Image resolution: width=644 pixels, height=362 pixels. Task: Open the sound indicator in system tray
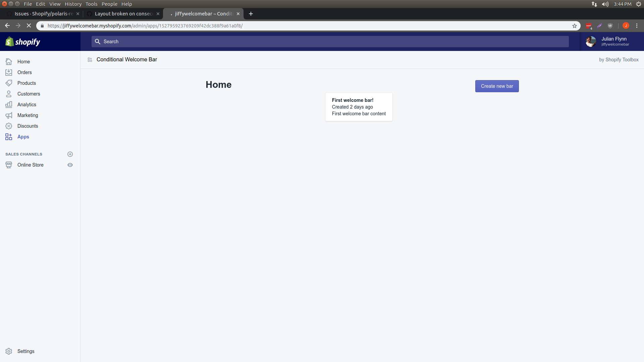(x=605, y=4)
